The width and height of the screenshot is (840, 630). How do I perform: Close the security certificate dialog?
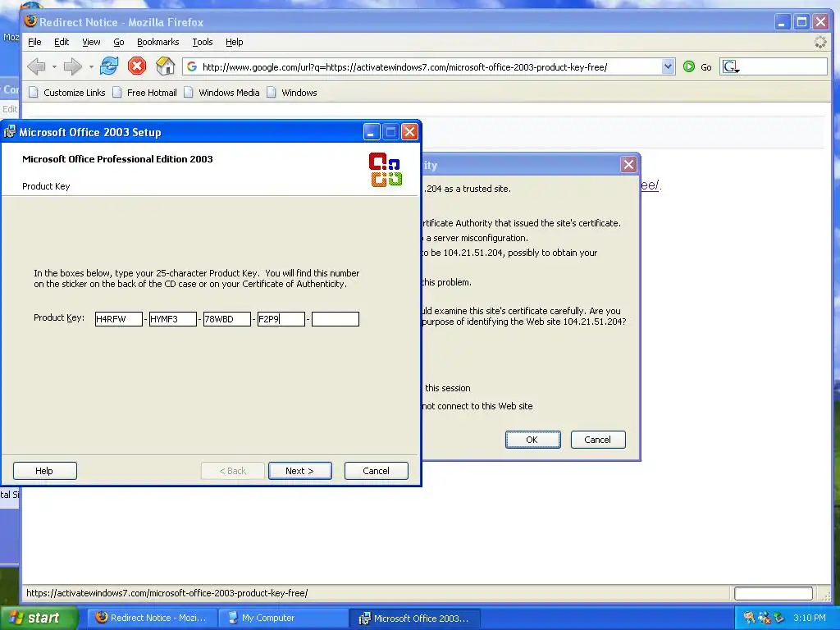[x=628, y=164]
